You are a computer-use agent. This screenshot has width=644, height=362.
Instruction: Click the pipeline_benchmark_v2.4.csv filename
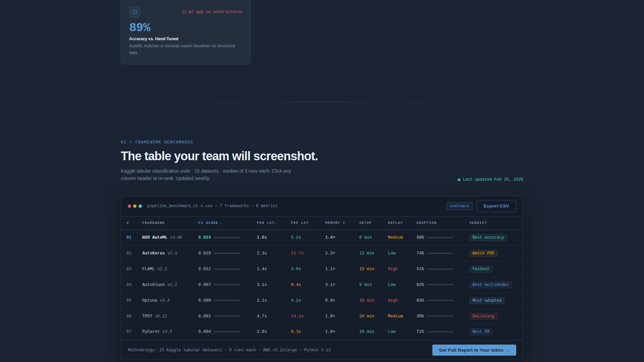pyautogui.click(x=180, y=206)
